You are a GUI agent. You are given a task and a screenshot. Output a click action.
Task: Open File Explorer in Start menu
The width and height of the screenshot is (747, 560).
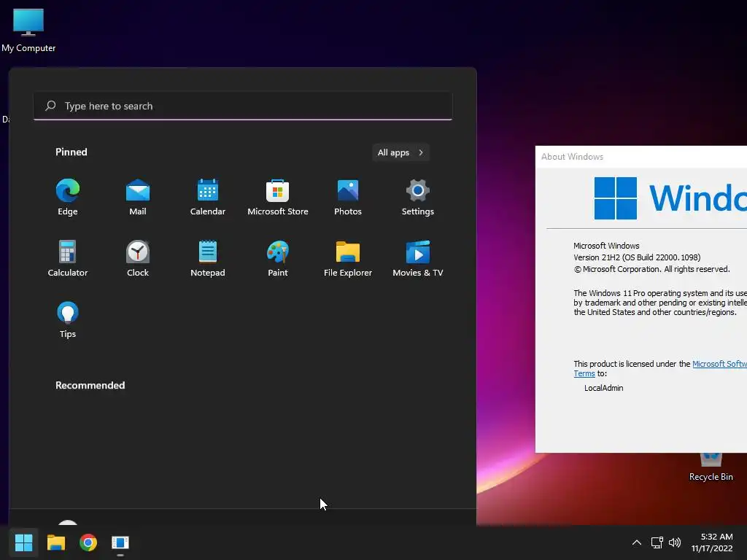coord(348,259)
